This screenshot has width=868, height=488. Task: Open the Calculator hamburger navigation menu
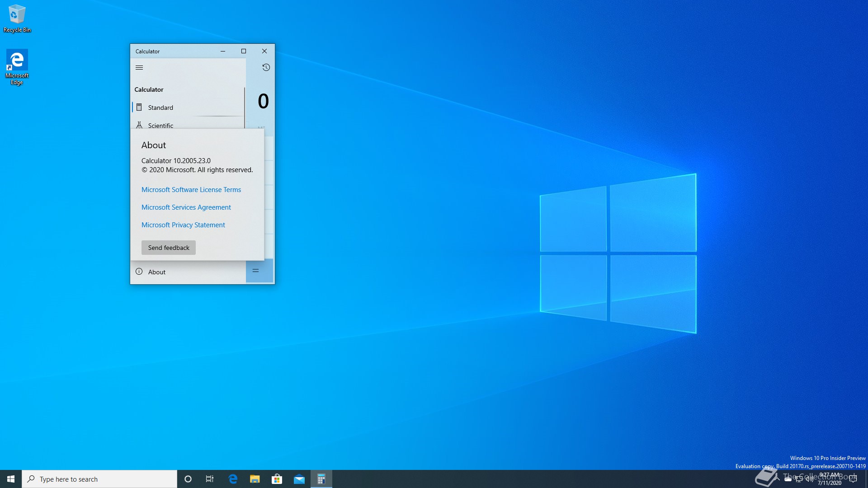tap(139, 67)
